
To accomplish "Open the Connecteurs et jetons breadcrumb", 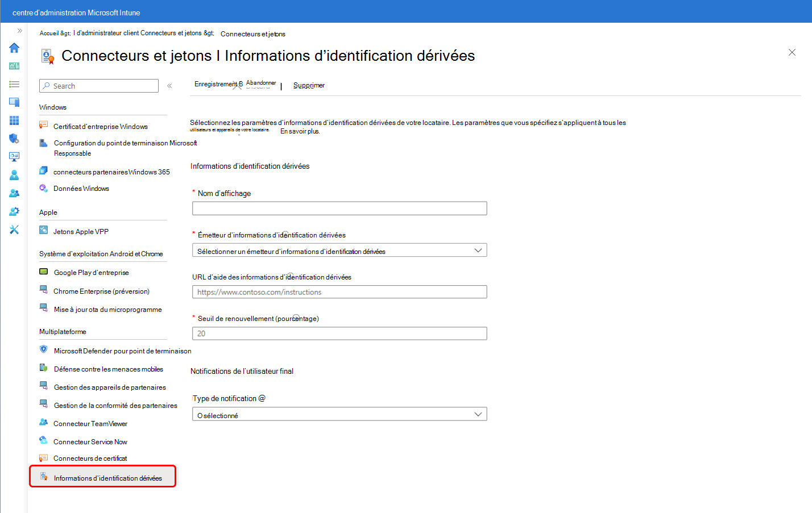I will [x=252, y=34].
